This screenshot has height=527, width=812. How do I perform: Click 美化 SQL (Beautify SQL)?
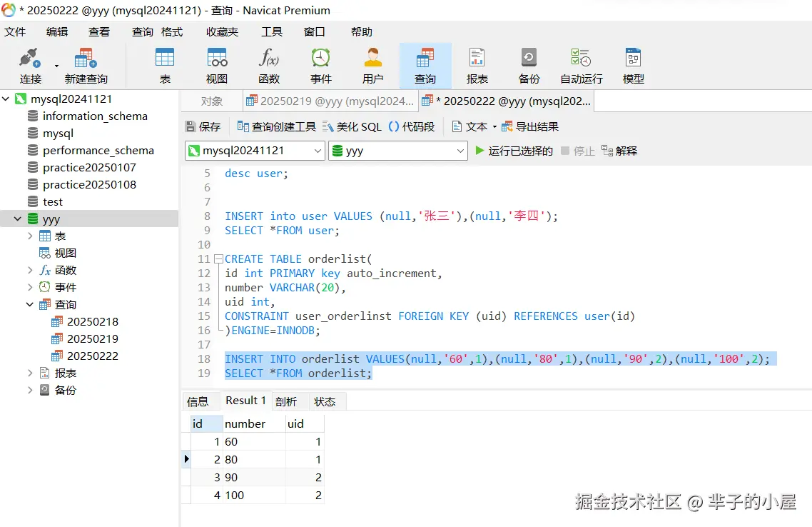(352, 126)
